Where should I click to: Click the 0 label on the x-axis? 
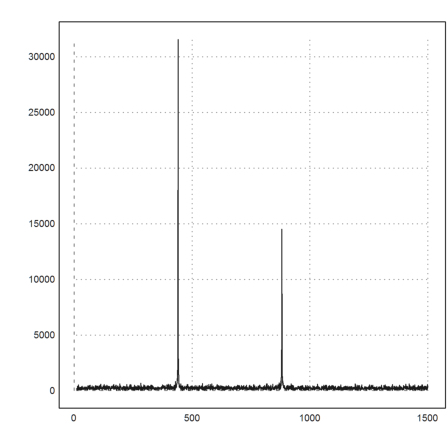coord(74,418)
